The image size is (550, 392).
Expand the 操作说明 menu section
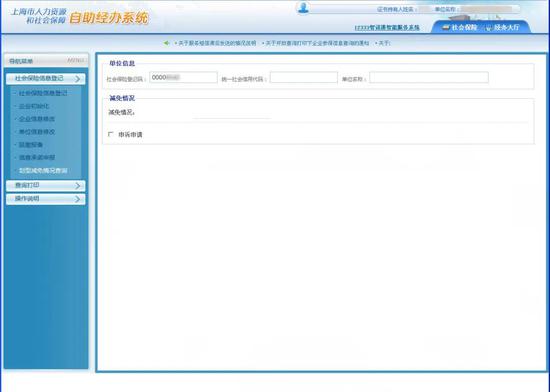click(x=46, y=199)
